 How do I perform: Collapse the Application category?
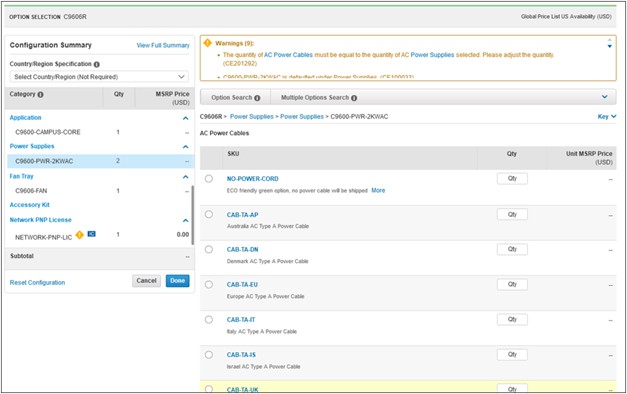coord(186,118)
